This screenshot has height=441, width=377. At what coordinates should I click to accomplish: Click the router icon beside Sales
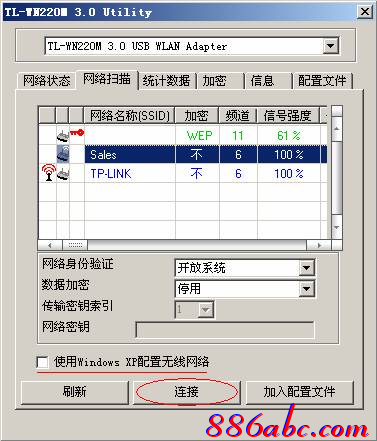[63, 154]
